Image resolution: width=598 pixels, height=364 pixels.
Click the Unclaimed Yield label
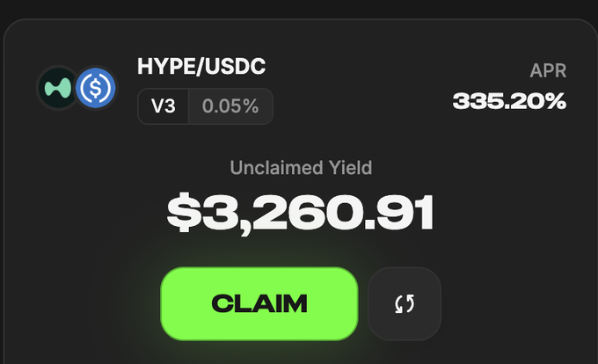click(x=300, y=167)
